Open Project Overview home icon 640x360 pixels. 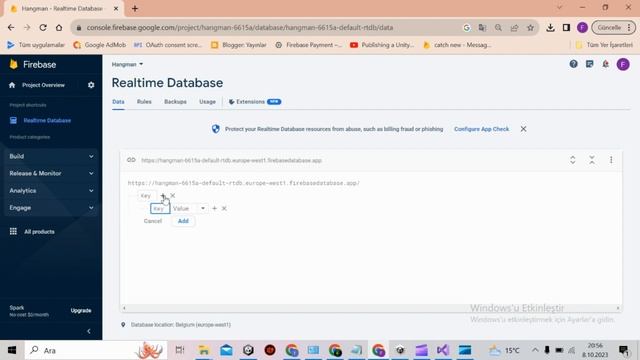click(12, 85)
